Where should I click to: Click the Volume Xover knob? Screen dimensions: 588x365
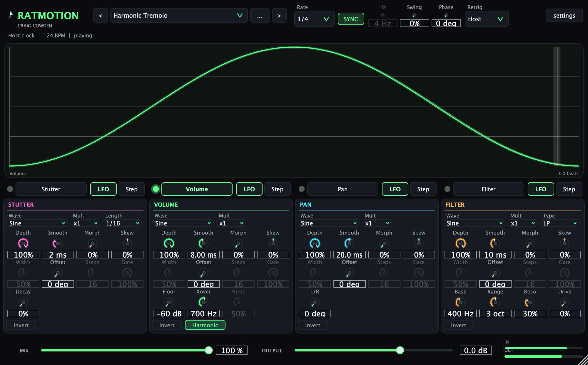coord(203,302)
